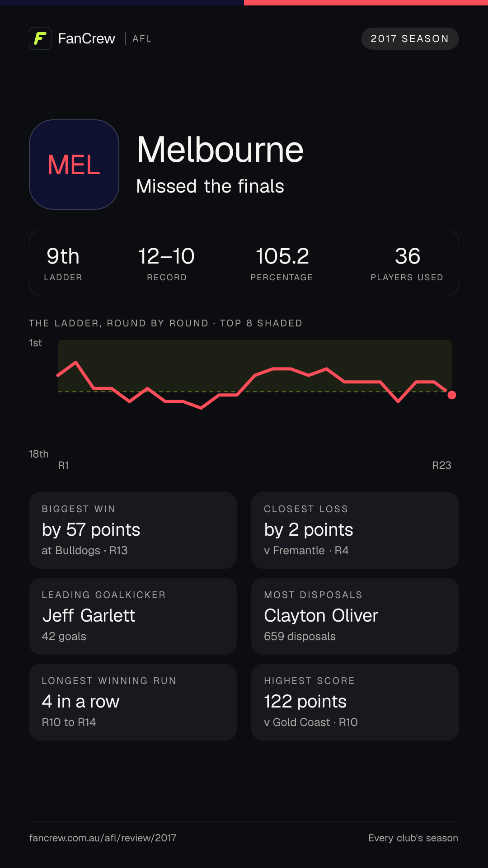Click the 36 Players Used stat
Viewport: 488px width, 868px height.
(407, 264)
